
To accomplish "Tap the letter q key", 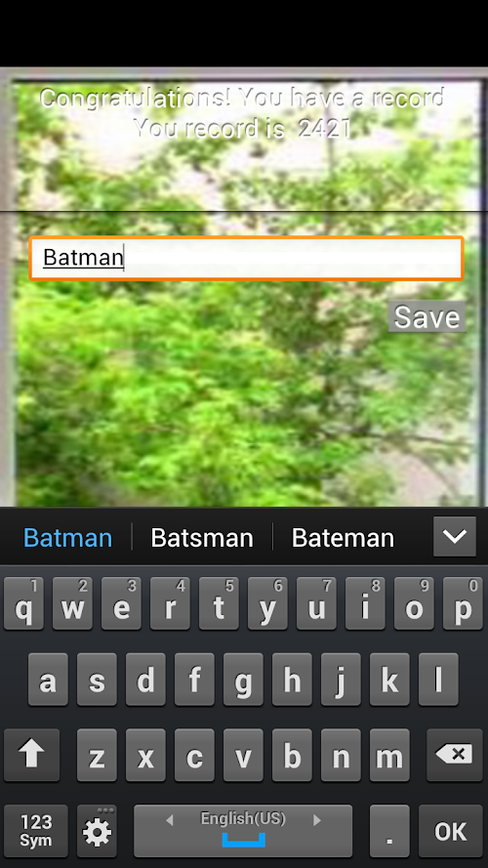I will 23,603.
